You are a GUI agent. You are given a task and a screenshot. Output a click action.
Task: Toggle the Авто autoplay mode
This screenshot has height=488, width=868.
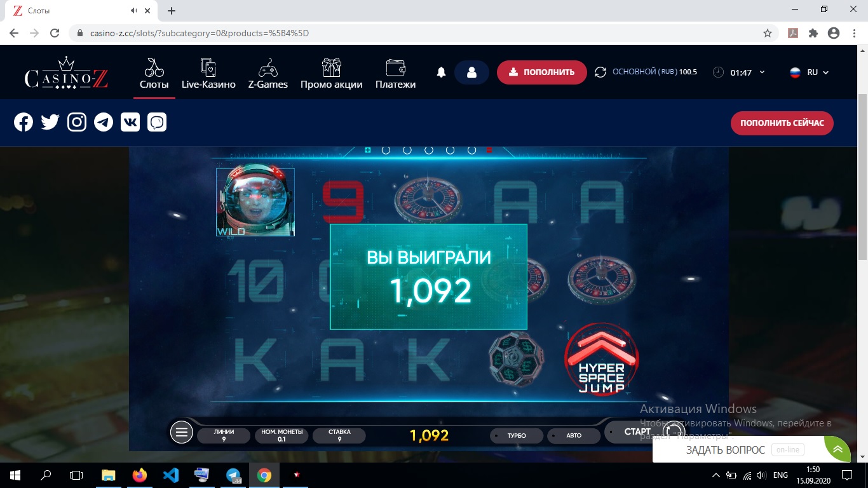click(x=573, y=436)
